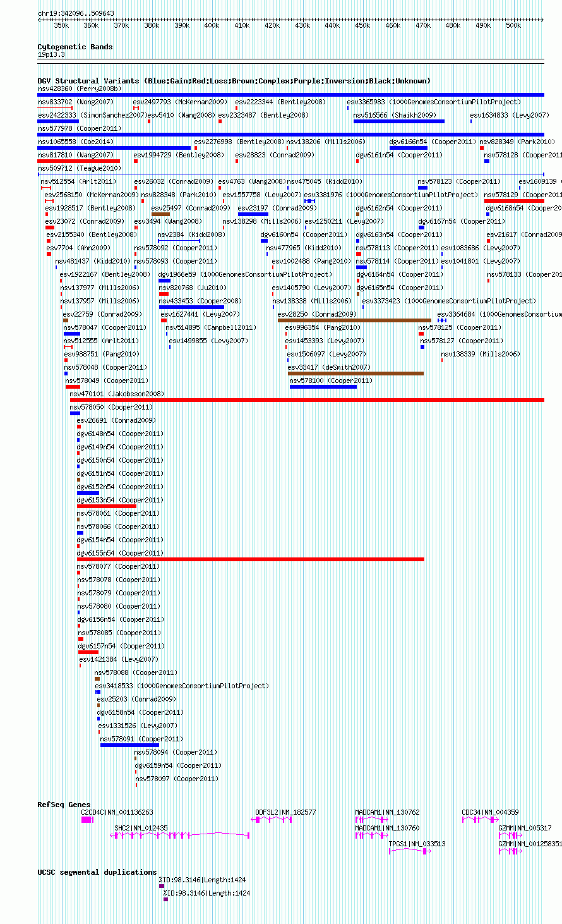Open nsv577978 (Cooper2011) variant label
The height and width of the screenshot is (924, 562).
[x=79, y=128]
